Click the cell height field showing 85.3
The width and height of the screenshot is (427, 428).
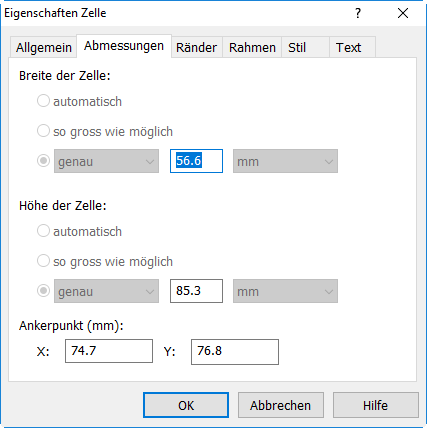coord(196,291)
